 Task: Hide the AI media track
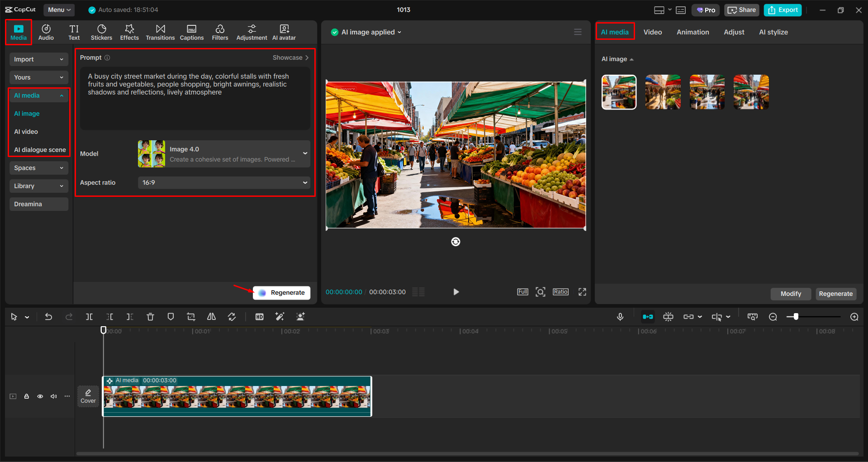pyautogui.click(x=40, y=396)
